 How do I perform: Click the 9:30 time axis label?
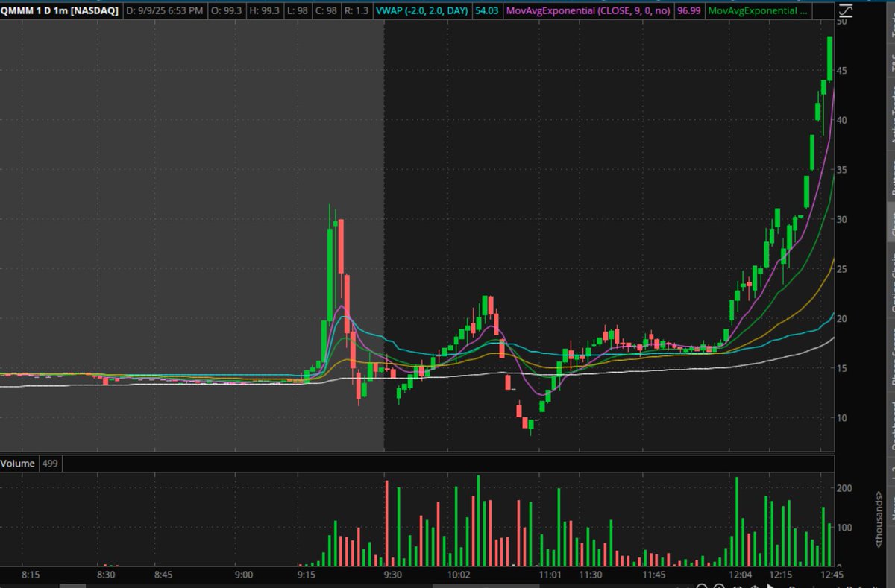(392, 575)
